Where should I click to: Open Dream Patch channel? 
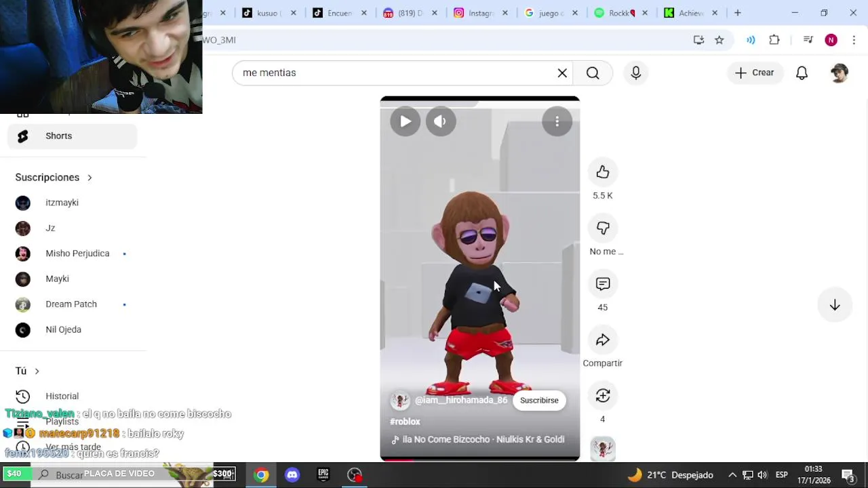(73, 304)
